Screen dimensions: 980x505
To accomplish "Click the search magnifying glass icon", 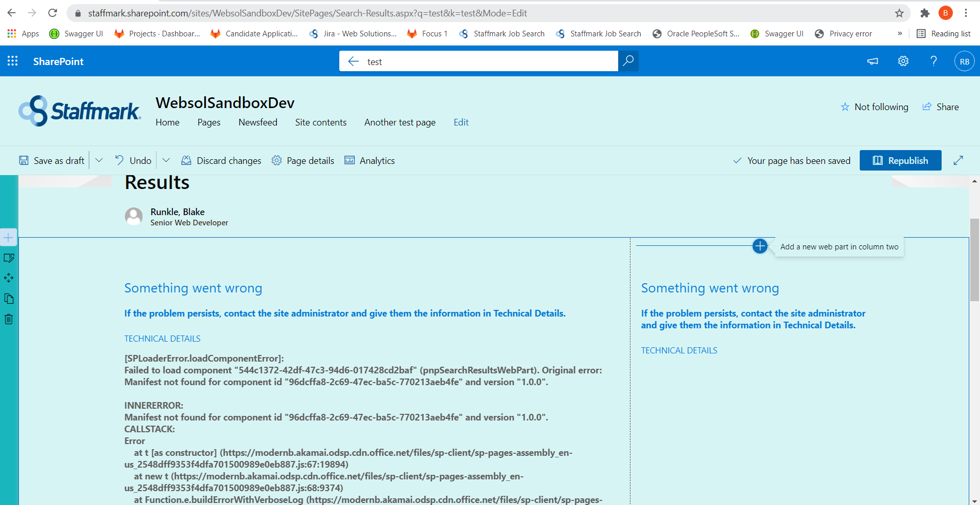I will click(628, 61).
